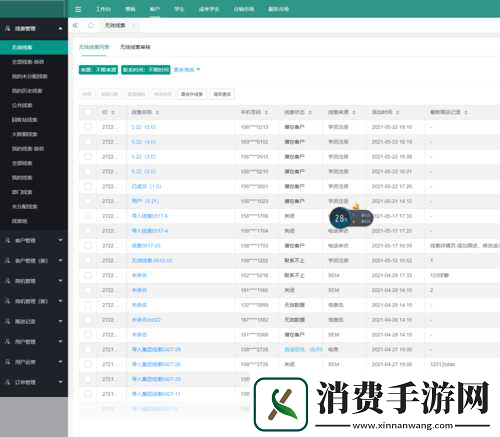The height and width of the screenshot is (437, 500).
Task: Expand the sixth collapsed sidebar section arrow
Action: [x=60, y=341]
